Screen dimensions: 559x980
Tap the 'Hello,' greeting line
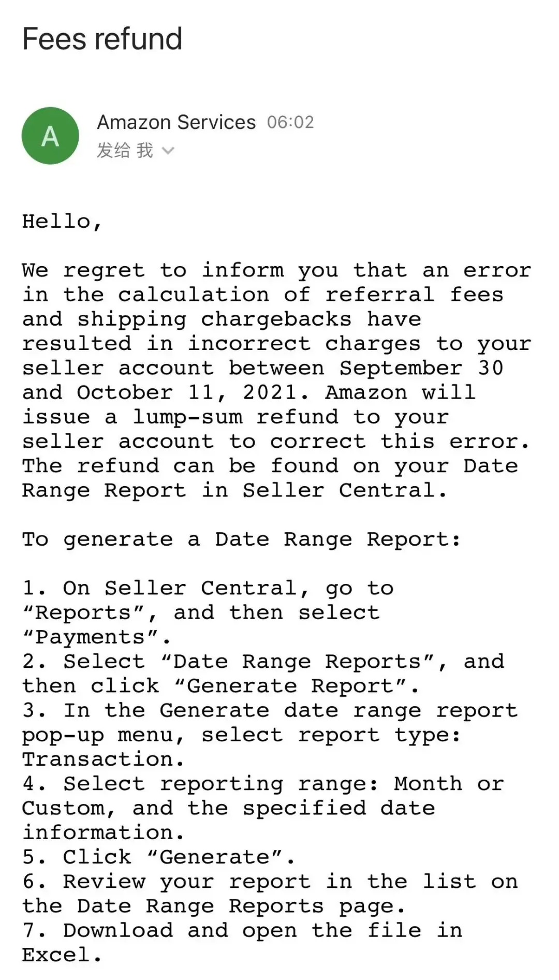[62, 222]
